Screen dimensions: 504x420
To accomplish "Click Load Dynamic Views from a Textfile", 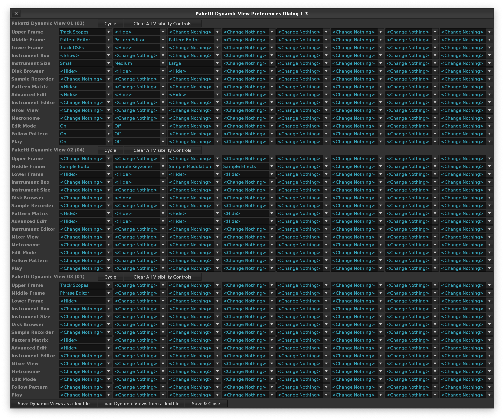I will point(141,404).
